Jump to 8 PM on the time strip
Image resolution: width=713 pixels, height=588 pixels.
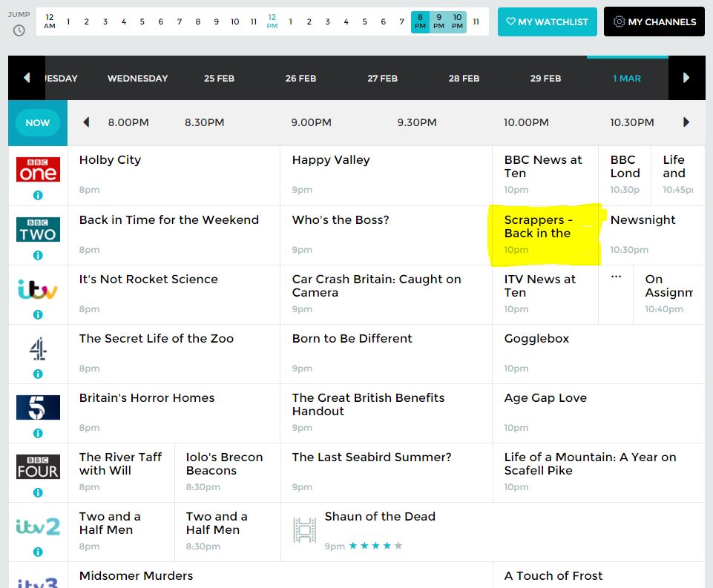420,22
